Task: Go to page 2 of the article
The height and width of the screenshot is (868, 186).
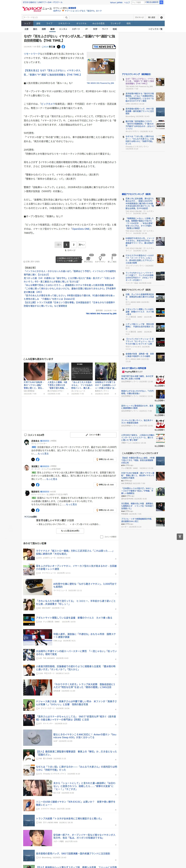Action: [74, 245]
